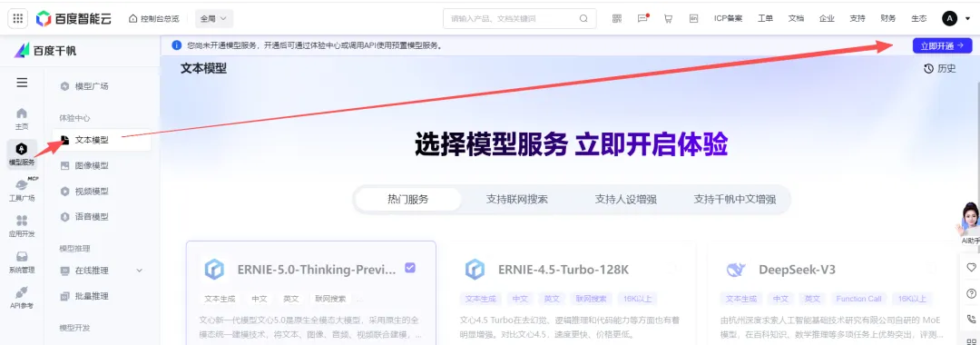Image resolution: width=980 pixels, height=345 pixels.
Task: Open ICP备案 in the top bar
Action: coord(728,19)
